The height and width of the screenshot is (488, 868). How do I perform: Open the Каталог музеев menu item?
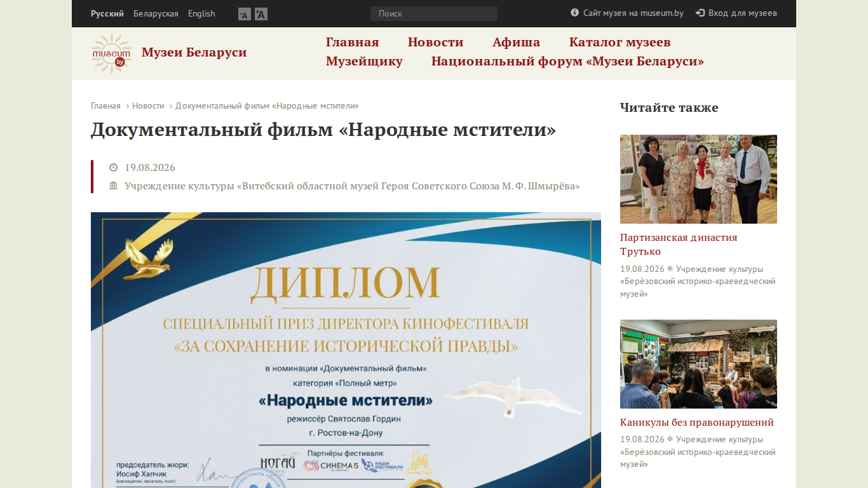[620, 42]
